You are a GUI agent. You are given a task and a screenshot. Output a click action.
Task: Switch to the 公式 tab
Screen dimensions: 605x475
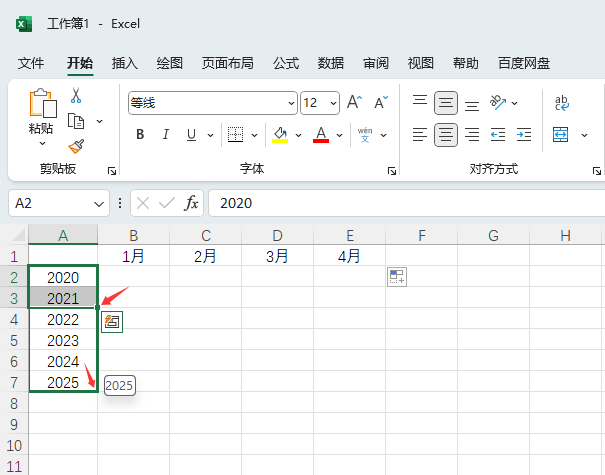pos(286,63)
